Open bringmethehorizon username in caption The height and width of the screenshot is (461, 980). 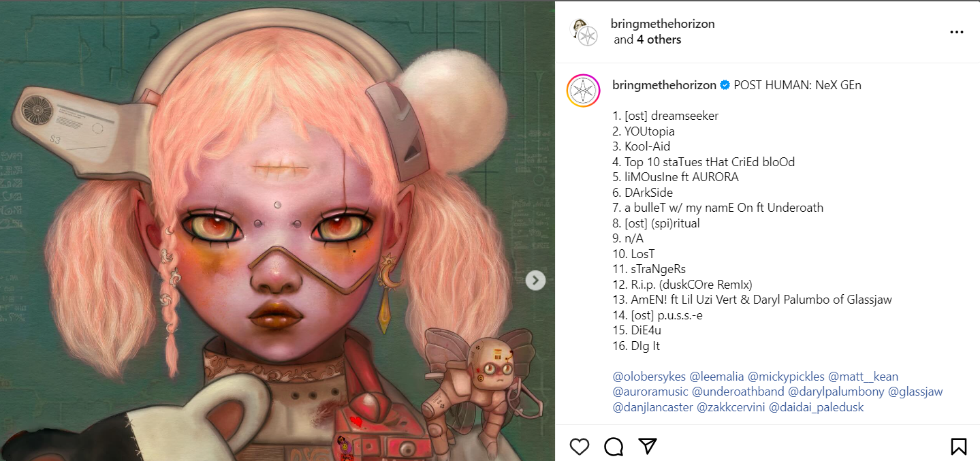[665, 85]
